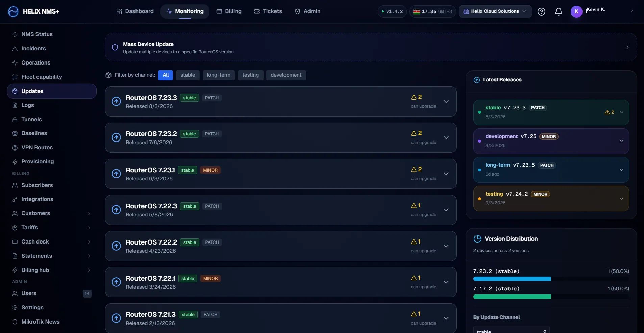This screenshot has height=333, width=644.
Task: Expand the Customers sidebar submenu
Action: coord(89,214)
